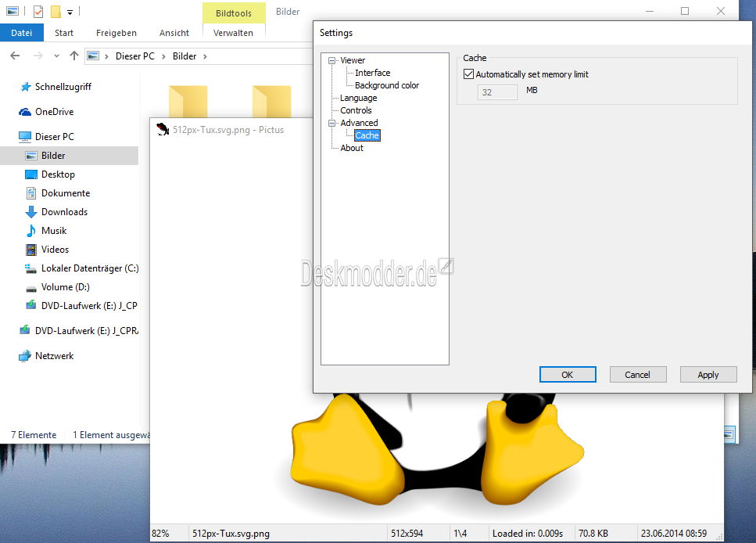The width and height of the screenshot is (756, 543).
Task: Click the date 23.06.2014 08:59 in Pictus status bar
Action: tap(674, 534)
